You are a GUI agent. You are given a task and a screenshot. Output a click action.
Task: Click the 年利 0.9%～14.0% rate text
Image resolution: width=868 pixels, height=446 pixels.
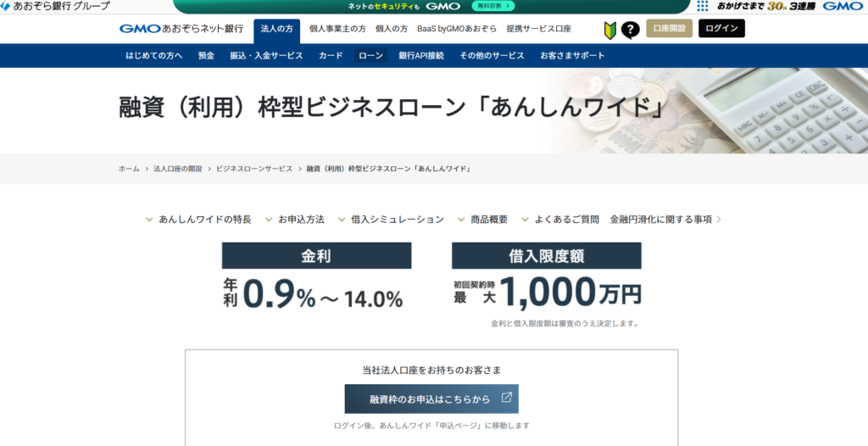coord(313,293)
